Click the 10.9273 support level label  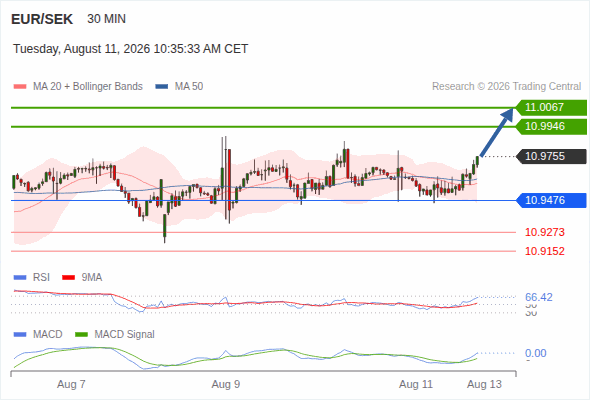545,232
